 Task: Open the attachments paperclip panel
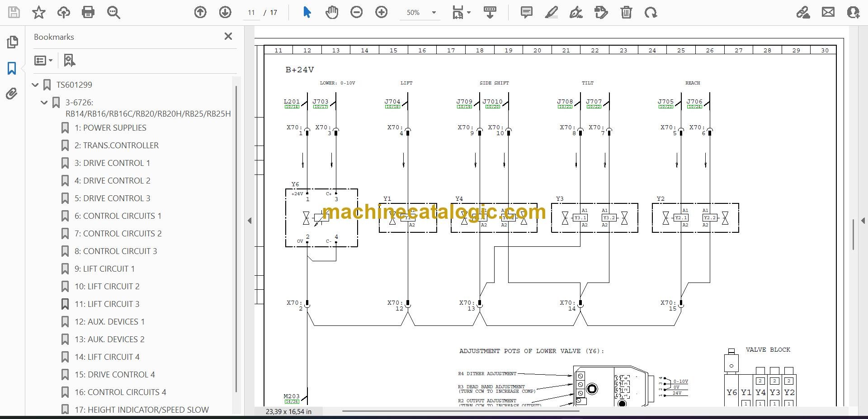coord(12,94)
